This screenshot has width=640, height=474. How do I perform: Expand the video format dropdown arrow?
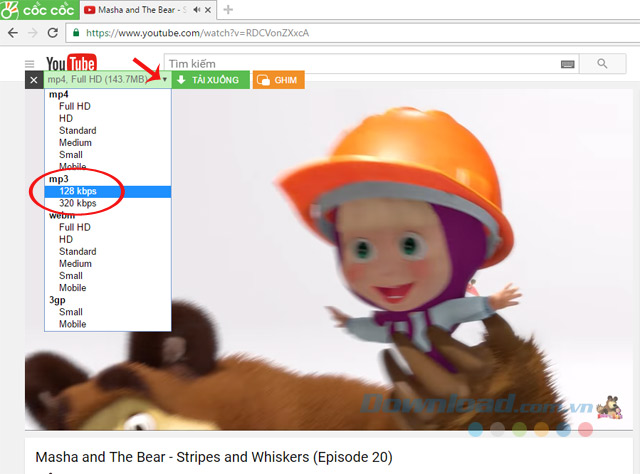(164, 80)
